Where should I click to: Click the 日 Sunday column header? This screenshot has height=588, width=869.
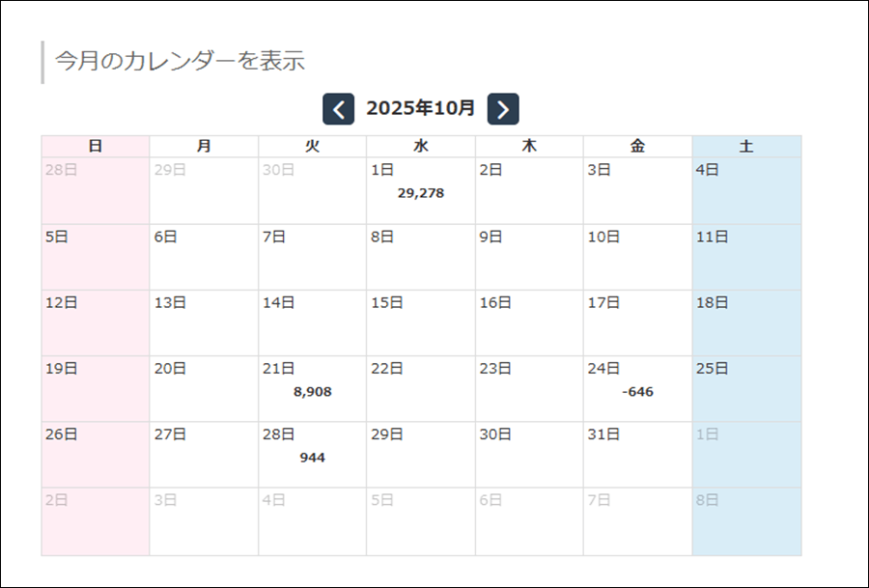(95, 146)
